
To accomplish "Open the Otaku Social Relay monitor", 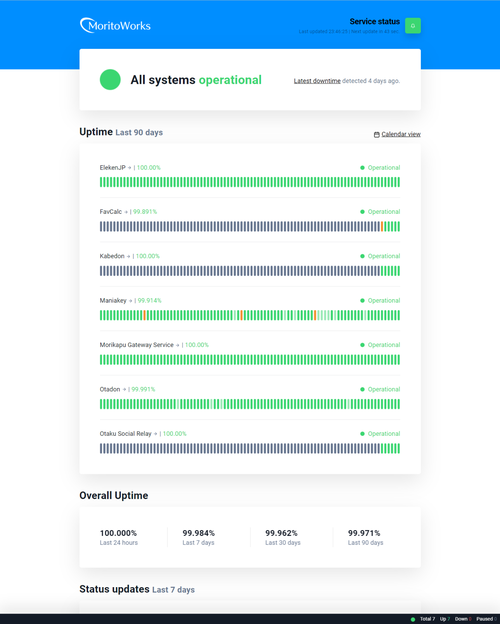I will pyautogui.click(x=125, y=434).
